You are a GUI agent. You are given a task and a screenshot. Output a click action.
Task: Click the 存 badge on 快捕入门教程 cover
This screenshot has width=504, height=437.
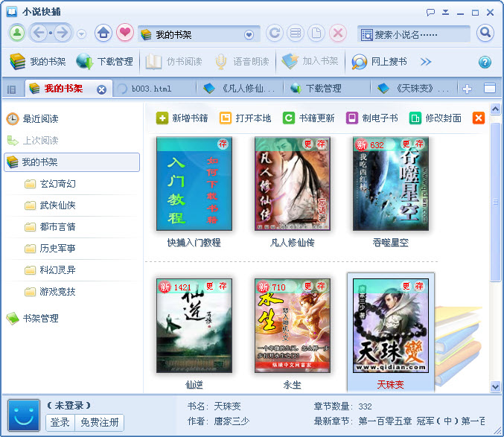[223, 144]
